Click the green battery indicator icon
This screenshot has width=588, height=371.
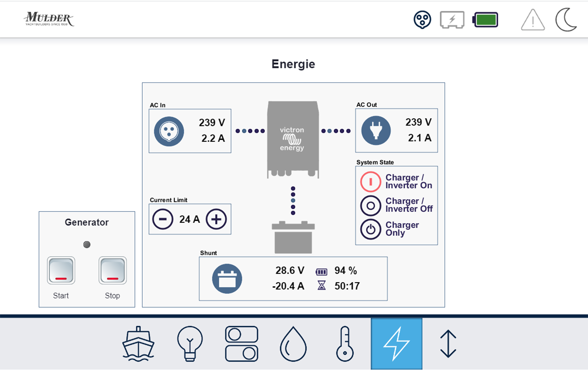(485, 20)
